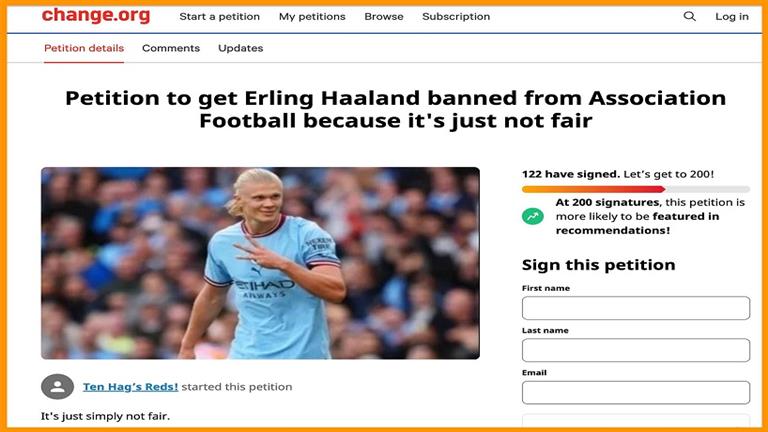Open the Browse page
Image resolution: width=768 pixels, height=432 pixels.
384,17
